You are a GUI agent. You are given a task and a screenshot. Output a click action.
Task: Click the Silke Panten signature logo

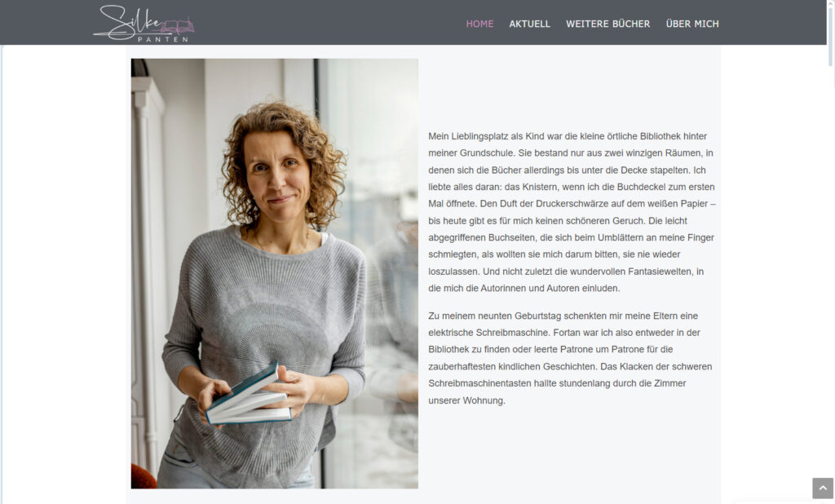(144, 23)
